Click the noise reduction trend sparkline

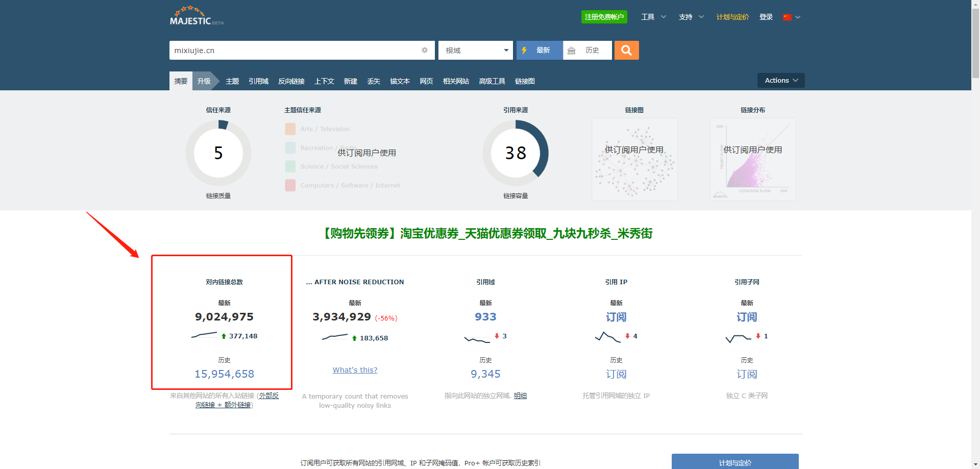335,337
